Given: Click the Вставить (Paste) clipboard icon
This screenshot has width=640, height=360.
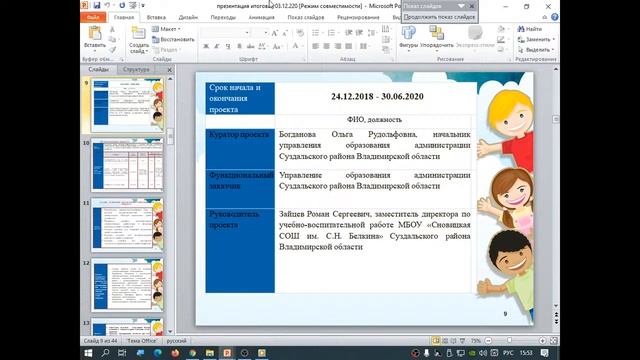Looking at the screenshot, I should pyautogui.click(x=95, y=33).
